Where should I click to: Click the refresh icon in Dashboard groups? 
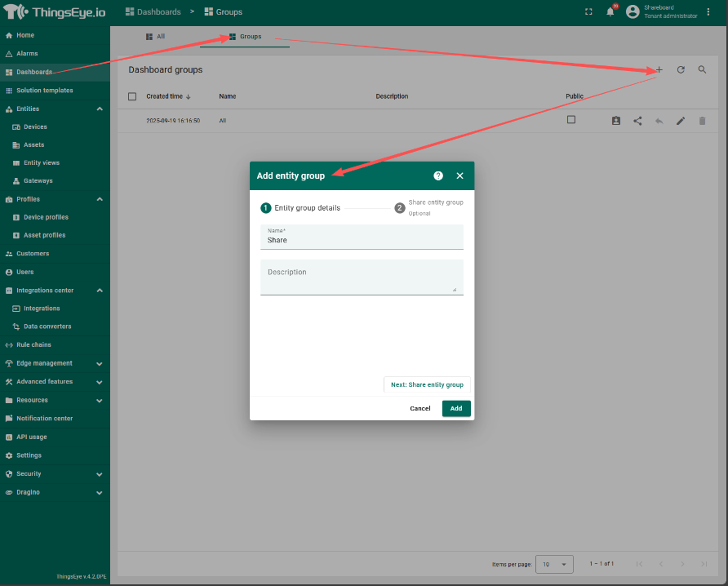click(x=681, y=70)
